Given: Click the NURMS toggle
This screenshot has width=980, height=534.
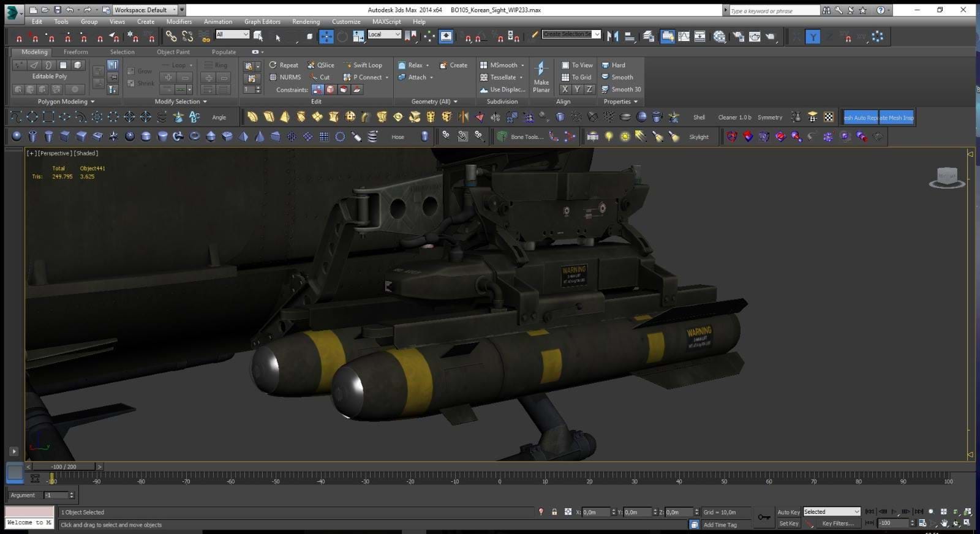Looking at the screenshot, I should click(285, 77).
